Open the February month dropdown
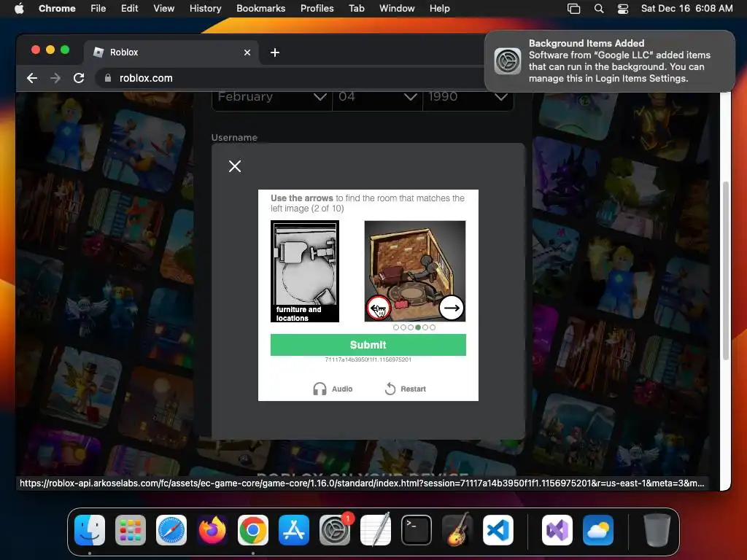This screenshot has width=747, height=560. pyautogui.click(x=272, y=97)
